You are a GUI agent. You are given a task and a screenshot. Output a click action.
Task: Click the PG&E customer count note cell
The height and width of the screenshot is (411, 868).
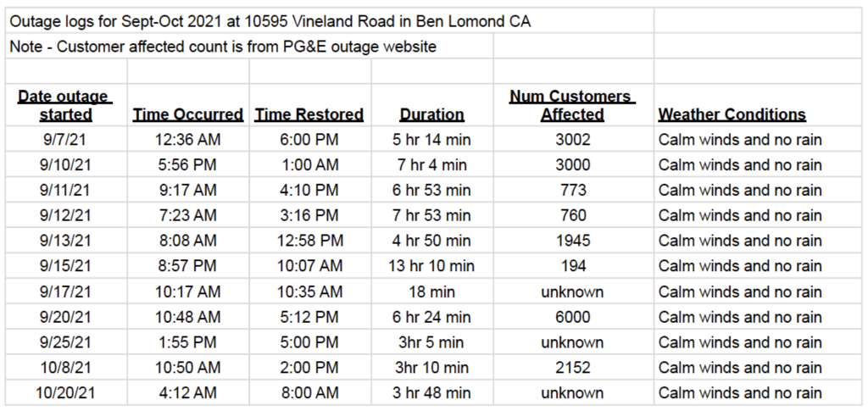pyautogui.click(x=250, y=46)
